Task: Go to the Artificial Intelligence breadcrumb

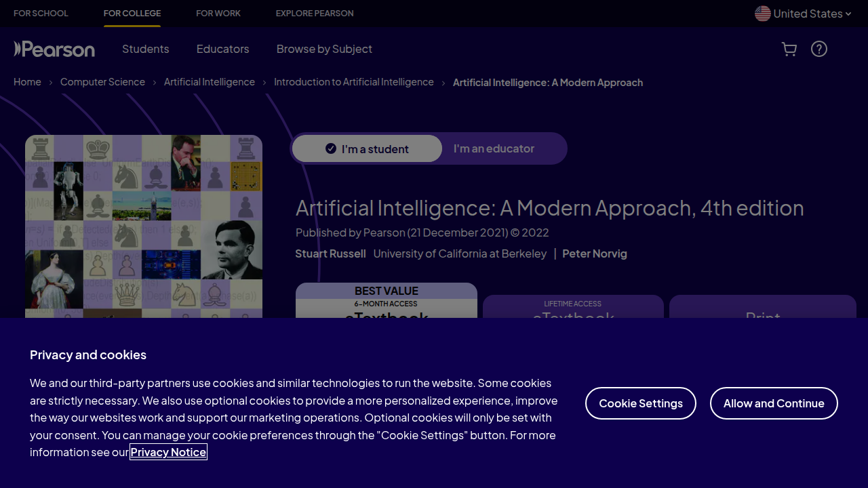Action: pos(210,82)
